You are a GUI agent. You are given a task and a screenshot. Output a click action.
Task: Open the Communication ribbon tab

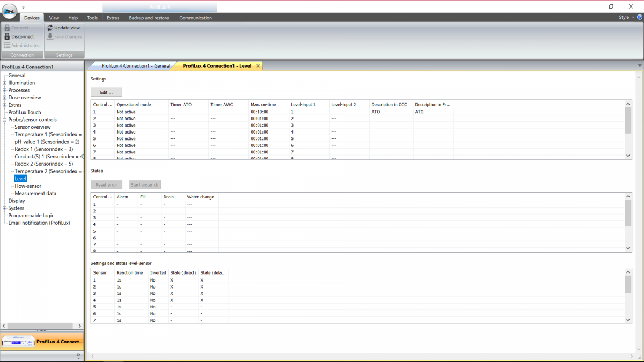pos(195,18)
